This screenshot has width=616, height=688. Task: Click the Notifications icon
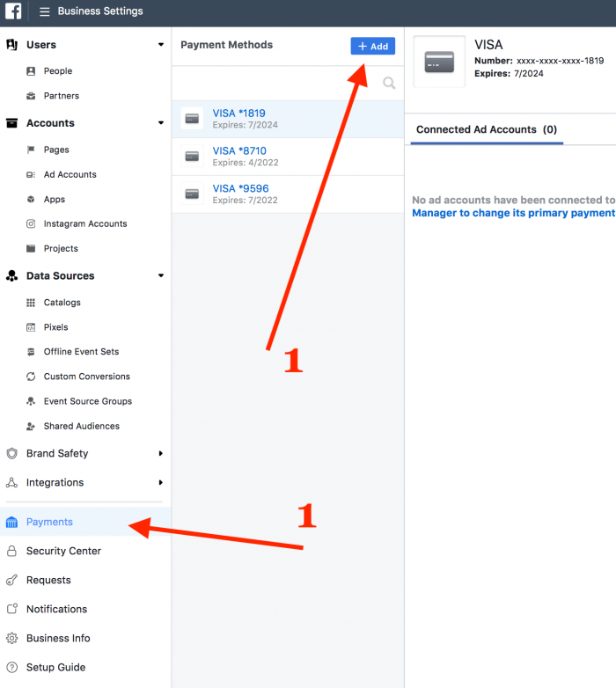11,610
